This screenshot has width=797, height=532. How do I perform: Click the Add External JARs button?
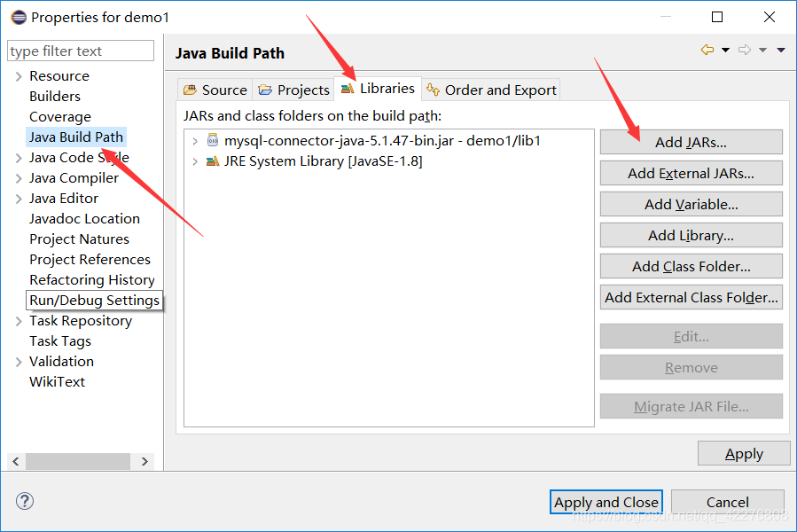pyautogui.click(x=691, y=172)
